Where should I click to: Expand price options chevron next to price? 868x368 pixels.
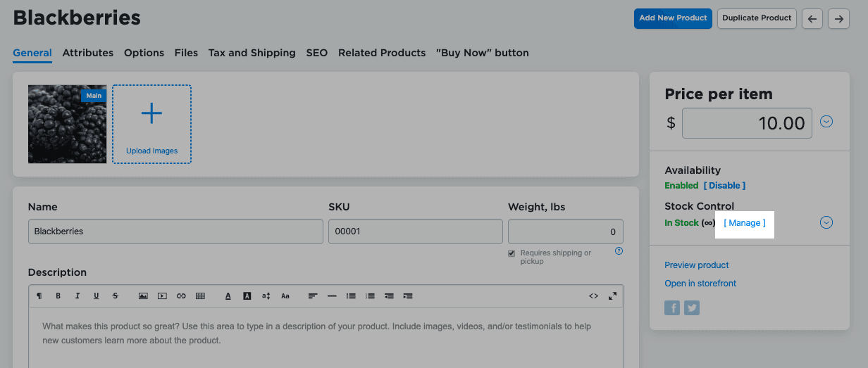tap(826, 122)
